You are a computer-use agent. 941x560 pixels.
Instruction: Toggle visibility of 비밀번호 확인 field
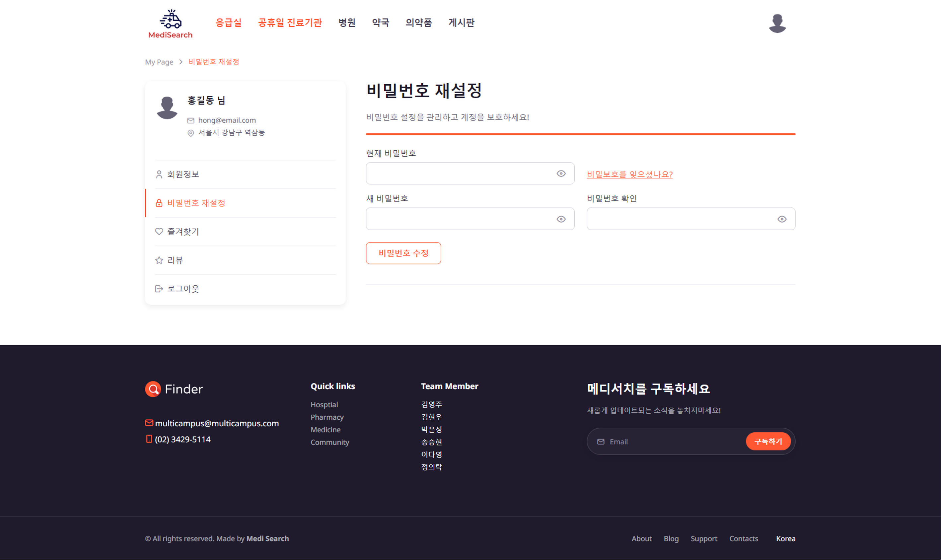tap(782, 219)
